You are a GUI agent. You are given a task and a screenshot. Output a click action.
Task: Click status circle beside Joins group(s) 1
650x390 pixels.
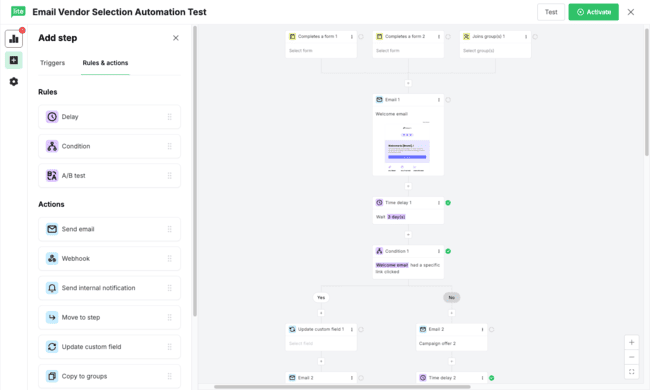click(535, 36)
